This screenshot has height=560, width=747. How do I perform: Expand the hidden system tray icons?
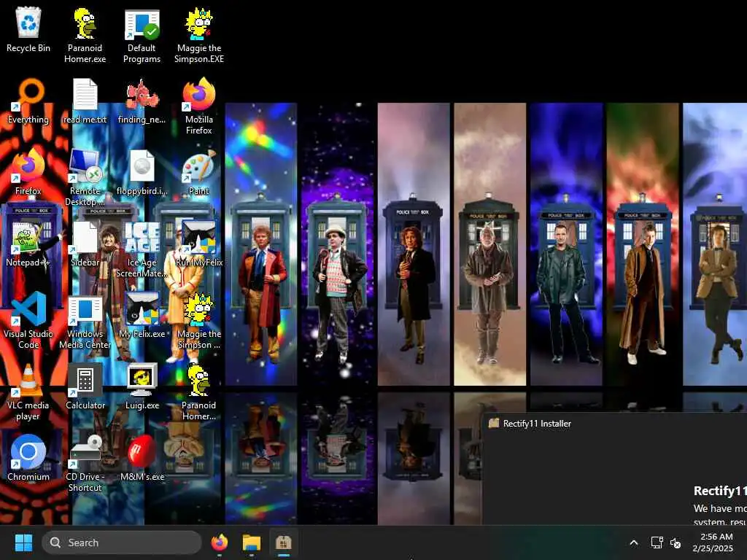coord(634,542)
